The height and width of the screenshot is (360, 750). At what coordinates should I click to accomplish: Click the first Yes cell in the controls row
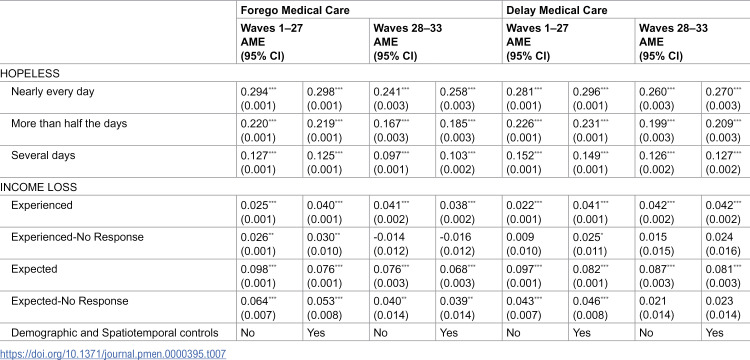point(316,333)
